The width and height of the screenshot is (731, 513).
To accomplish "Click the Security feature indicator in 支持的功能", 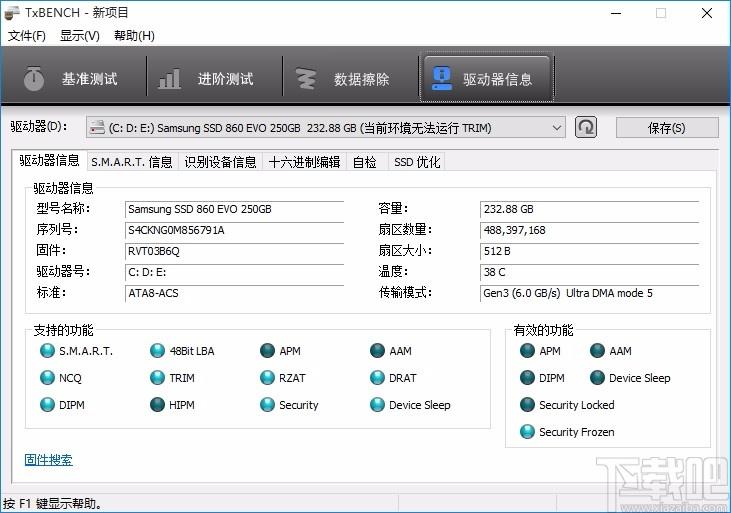I will pyautogui.click(x=268, y=405).
